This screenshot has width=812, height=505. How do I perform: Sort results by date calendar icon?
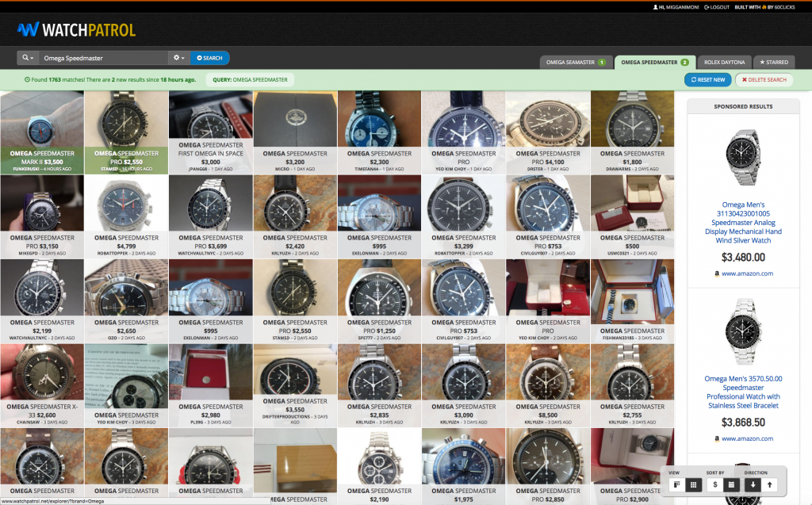point(731,485)
